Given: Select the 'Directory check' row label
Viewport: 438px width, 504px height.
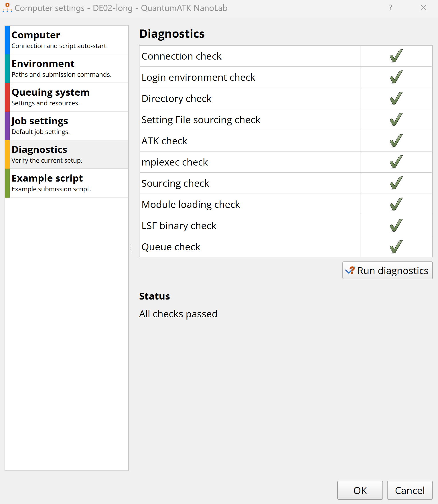Looking at the screenshot, I should coord(177,99).
